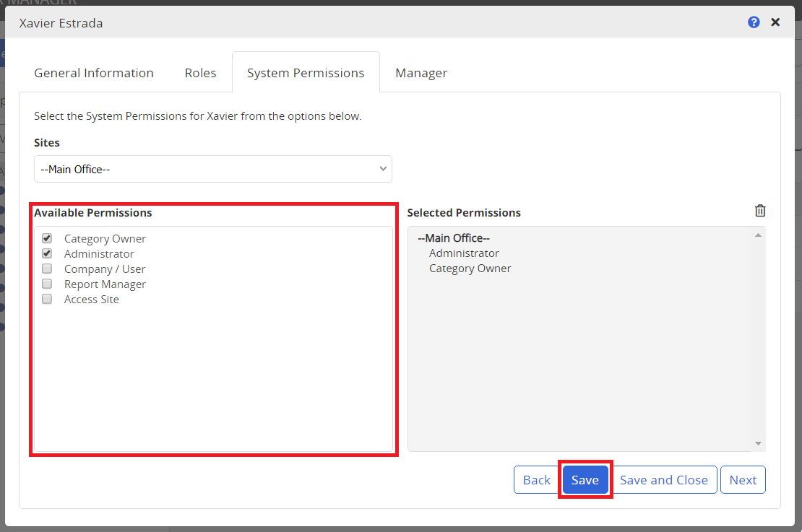
Task: Switch to the Manager tab
Action: [421, 72]
